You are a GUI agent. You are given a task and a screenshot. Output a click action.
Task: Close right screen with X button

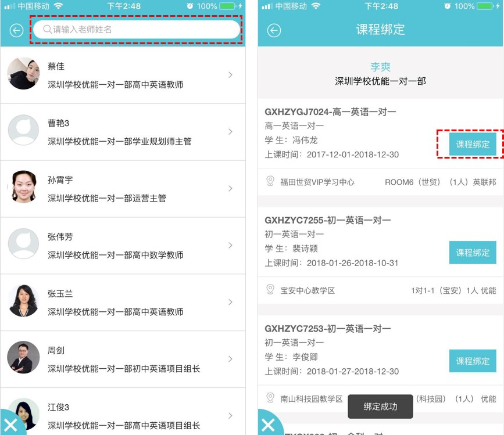pos(269,424)
